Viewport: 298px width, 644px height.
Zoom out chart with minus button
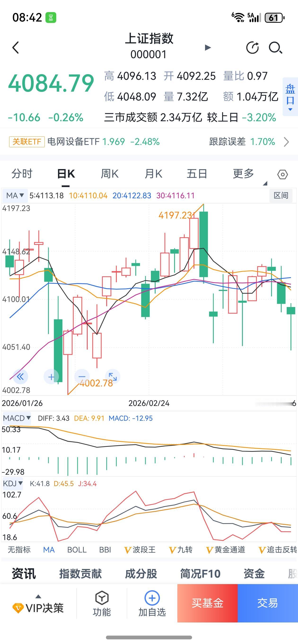[x=82, y=376]
